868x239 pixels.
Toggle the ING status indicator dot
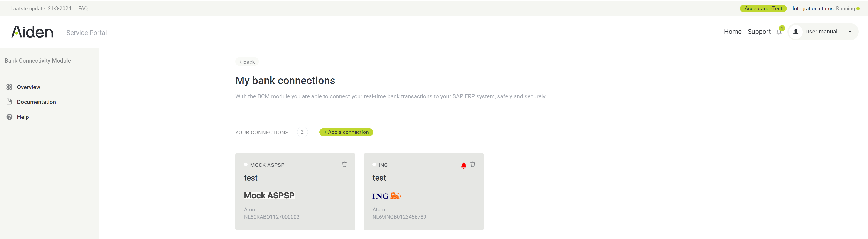pyautogui.click(x=374, y=164)
